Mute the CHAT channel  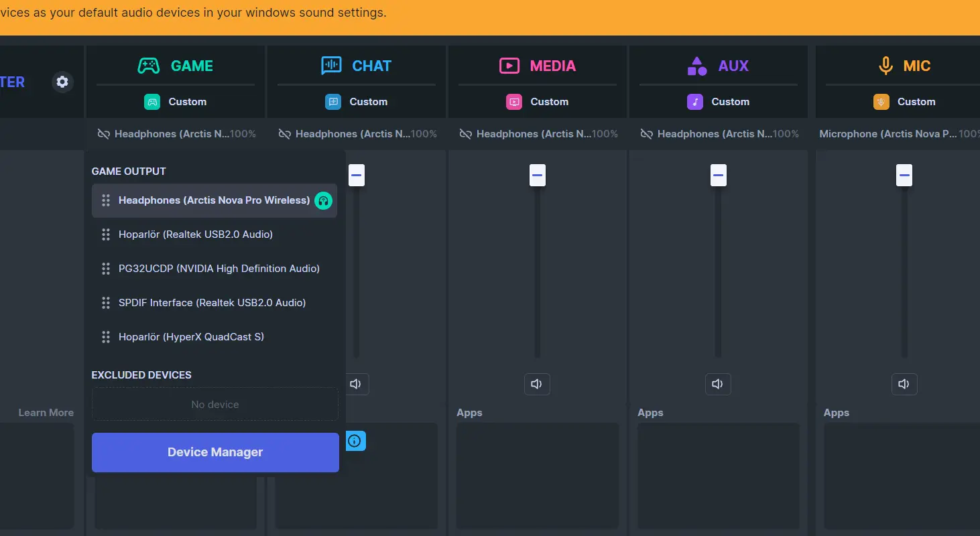pos(356,384)
